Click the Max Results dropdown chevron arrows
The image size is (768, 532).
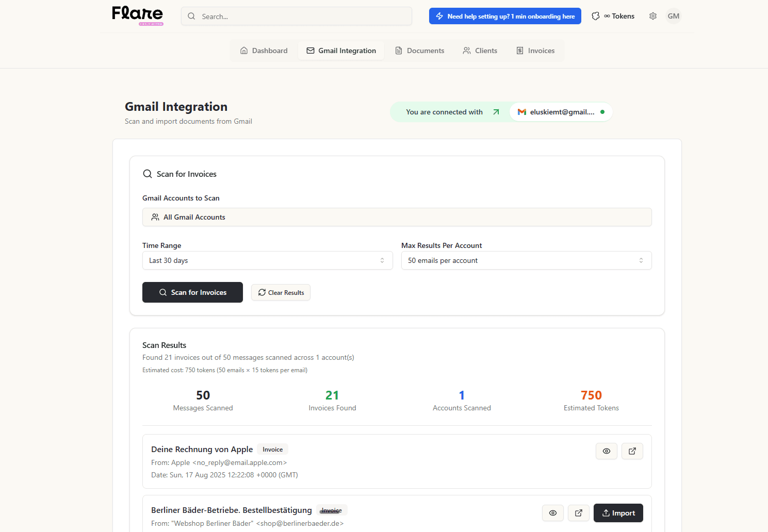click(x=641, y=260)
